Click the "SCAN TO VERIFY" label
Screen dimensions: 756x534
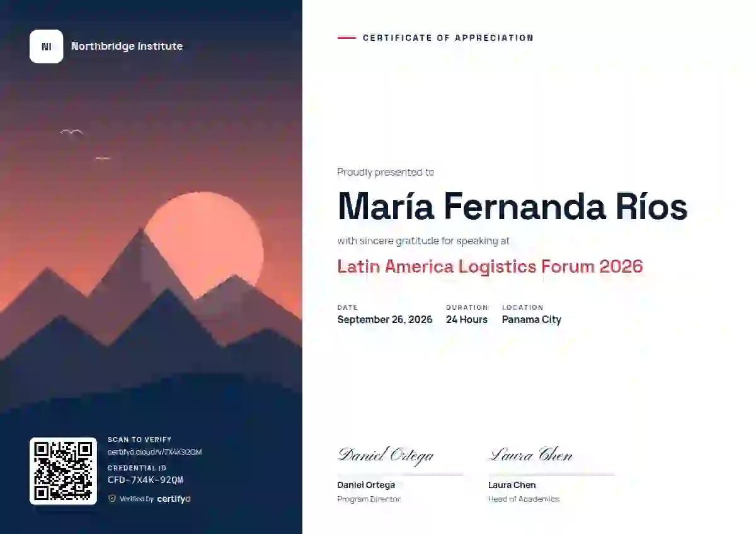point(140,440)
